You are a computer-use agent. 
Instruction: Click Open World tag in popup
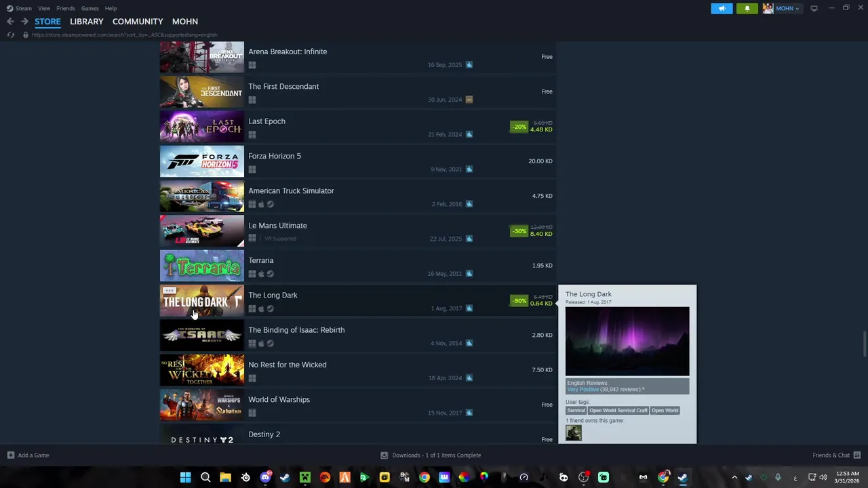pos(665,411)
